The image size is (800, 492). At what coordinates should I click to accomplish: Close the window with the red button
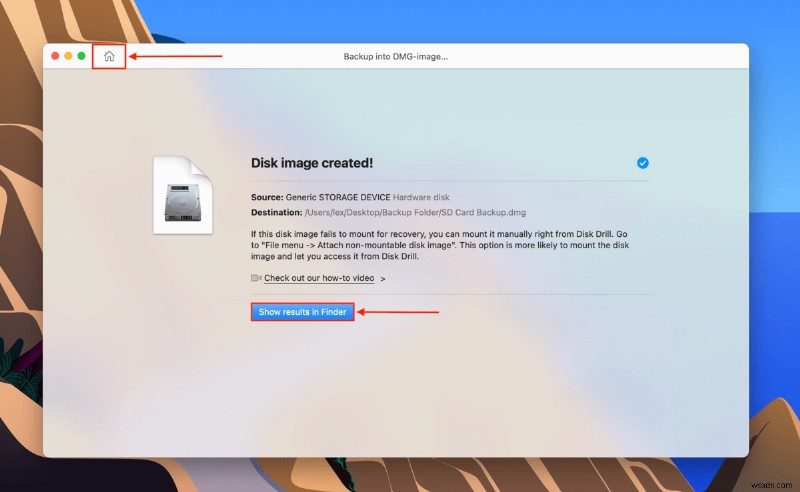click(55, 56)
